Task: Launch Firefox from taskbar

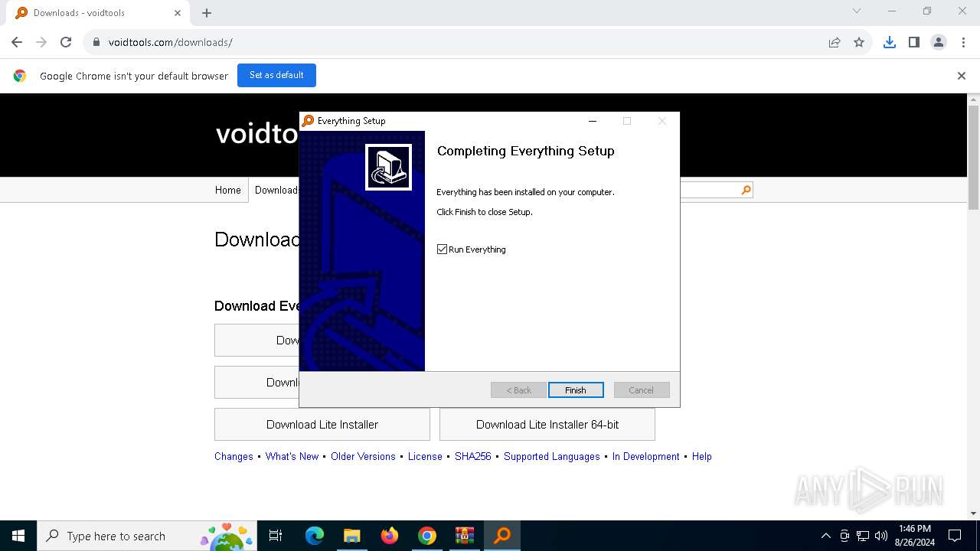Action: pos(390,536)
